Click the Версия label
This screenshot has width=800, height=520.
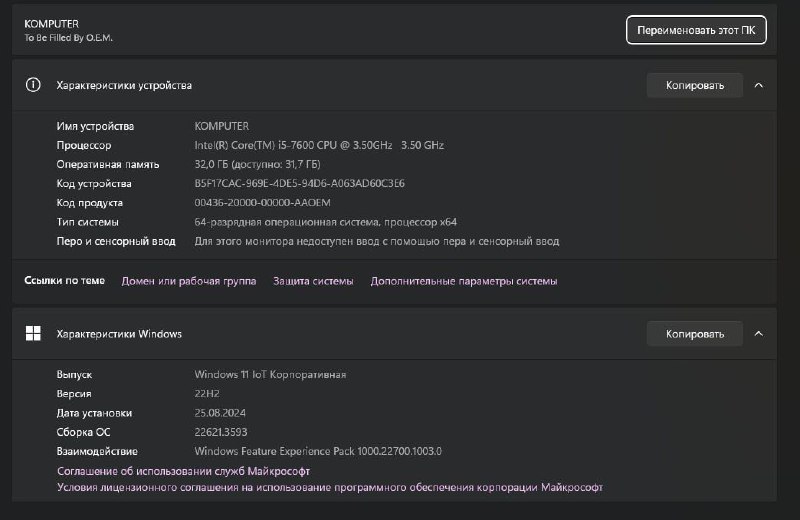73,393
